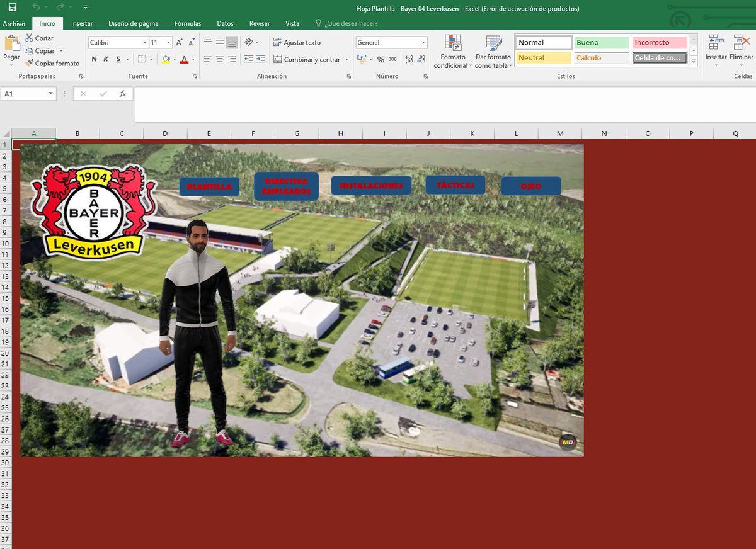Switch to Diseño de página tab
The height and width of the screenshot is (549, 756).
134,23
